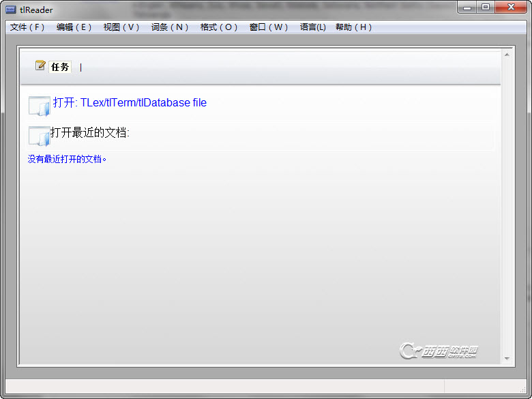Click the tlReader app icon in title bar
532x399 pixels.
click(11, 10)
